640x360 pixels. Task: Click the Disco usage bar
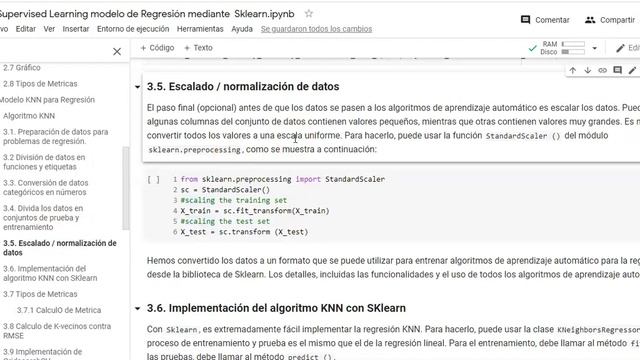pos(573,52)
